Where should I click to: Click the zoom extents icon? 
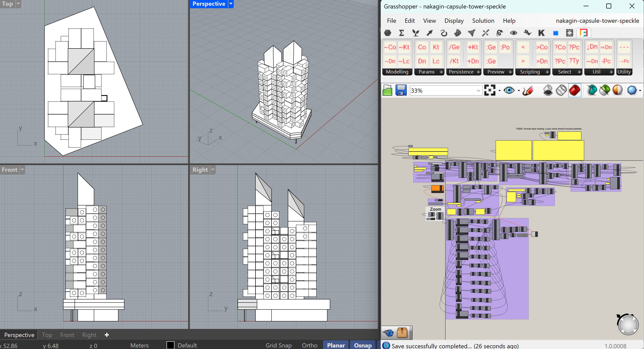[489, 90]
